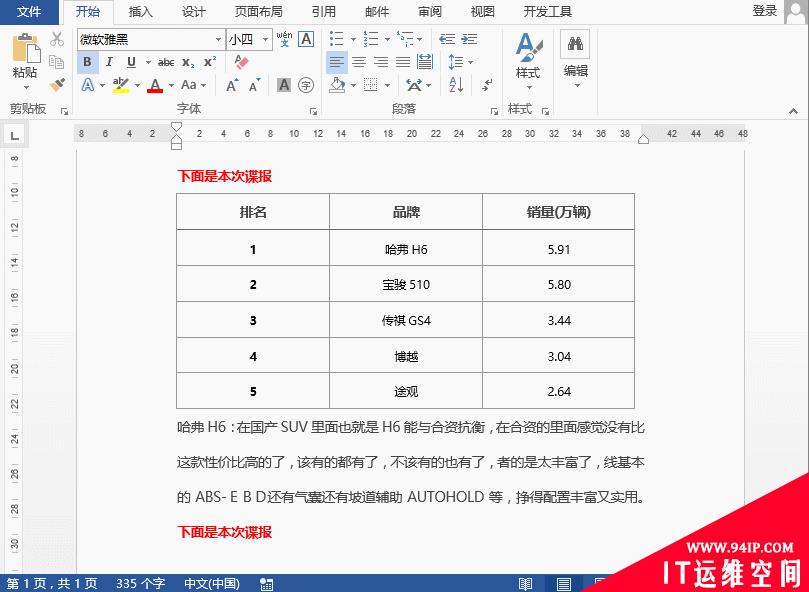Click the text effects outlined A icon
The width and height of the screenshot is (809, 592).
coord(88,85)
